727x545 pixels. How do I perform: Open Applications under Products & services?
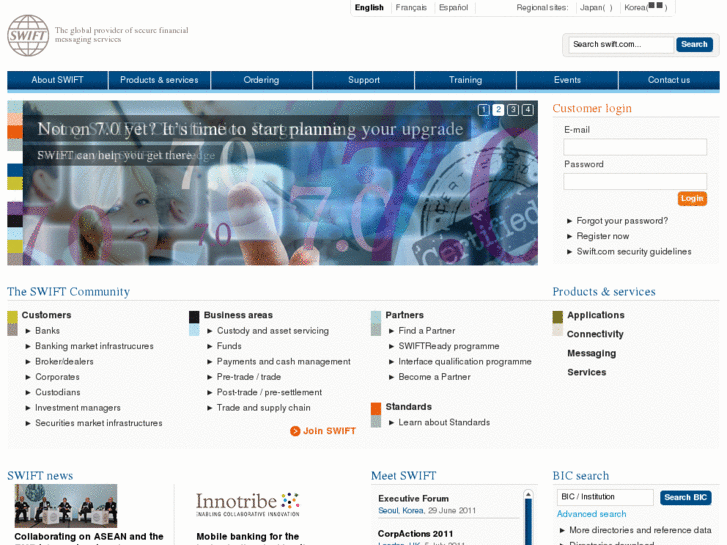point(596,315)
